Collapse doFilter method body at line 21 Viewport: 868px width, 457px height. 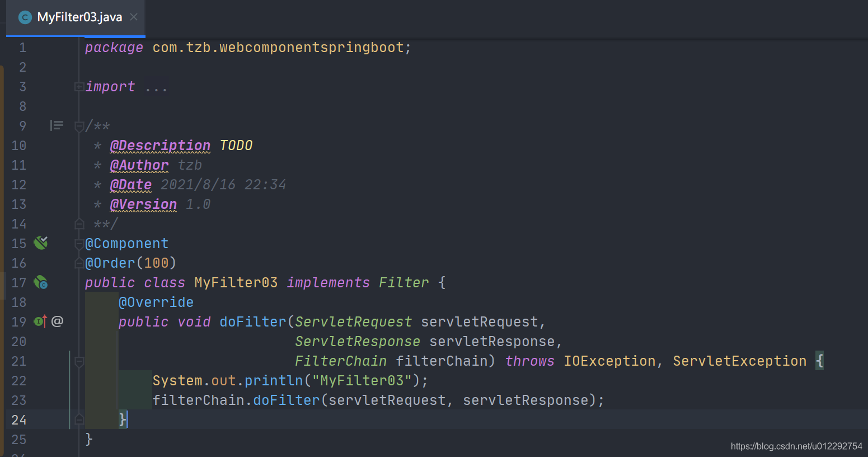coord(79,361)
